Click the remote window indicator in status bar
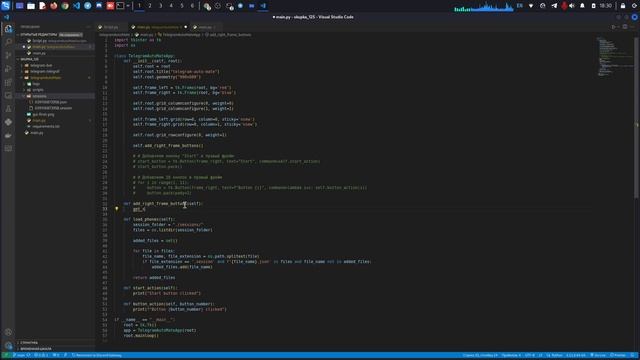Viewport: 640px width, 360px height. (x=6, y=356)
